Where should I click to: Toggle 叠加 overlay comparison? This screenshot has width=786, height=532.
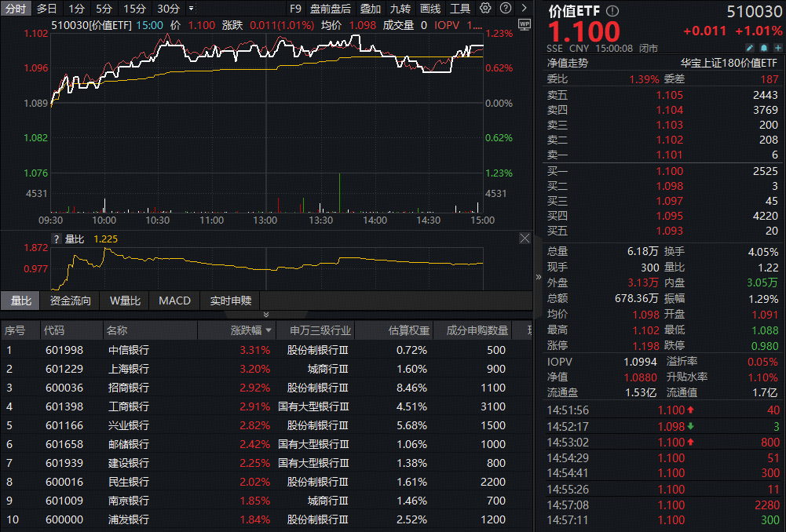pyautogui.click(x=371, y=9)
